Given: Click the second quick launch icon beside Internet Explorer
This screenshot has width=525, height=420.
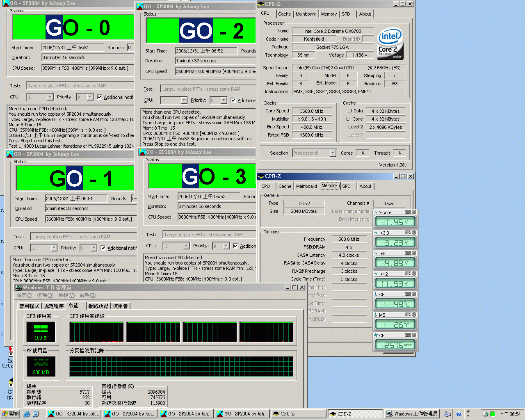Looking at the screenshot, I should (36, 414).
